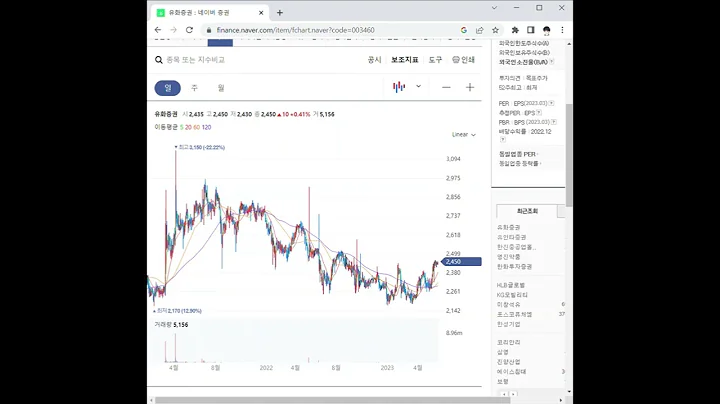Print the chart with 인쇄
This screenshot has height=404, width=720.
tap(463, 60)
